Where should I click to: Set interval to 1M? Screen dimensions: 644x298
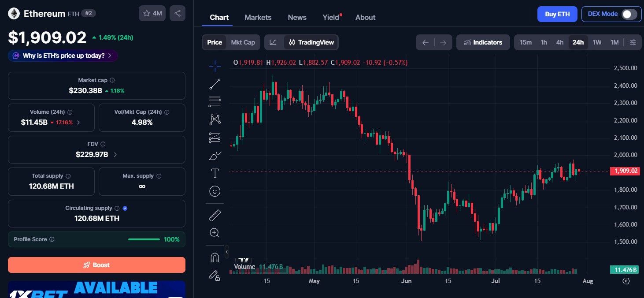click(x=614, y=42)
